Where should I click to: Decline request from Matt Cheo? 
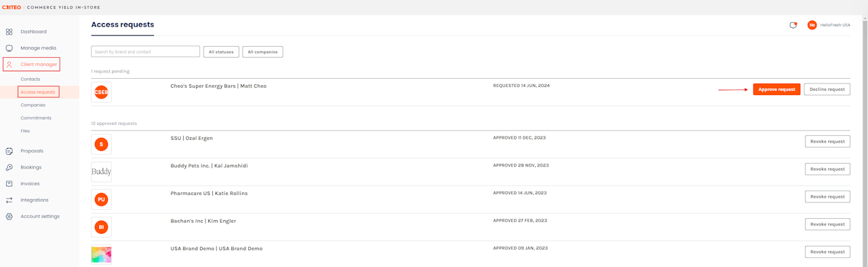tap(827, 89)
